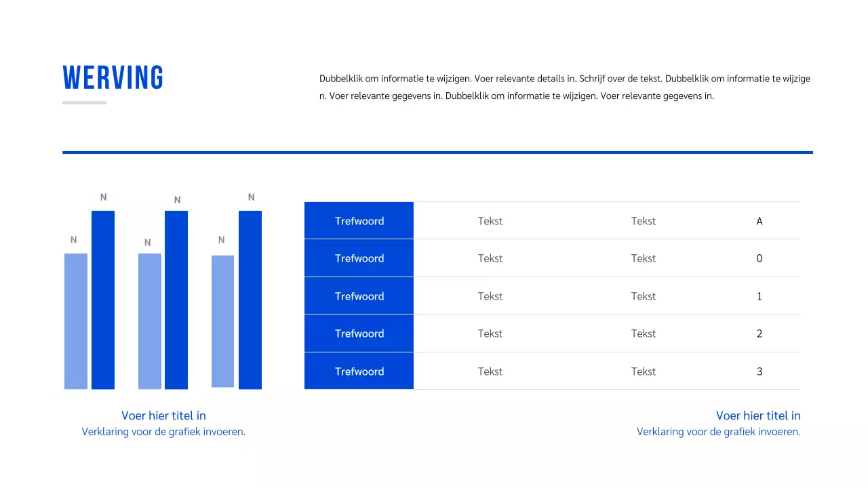868x488 pixels.
Task: Click the table cell containing the number 1
Action: pos(759,296)
